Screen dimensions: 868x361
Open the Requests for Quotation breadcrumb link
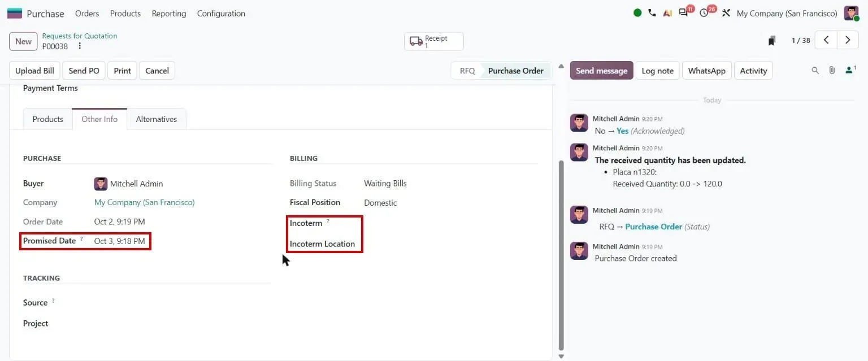click(x=80, y=36)
